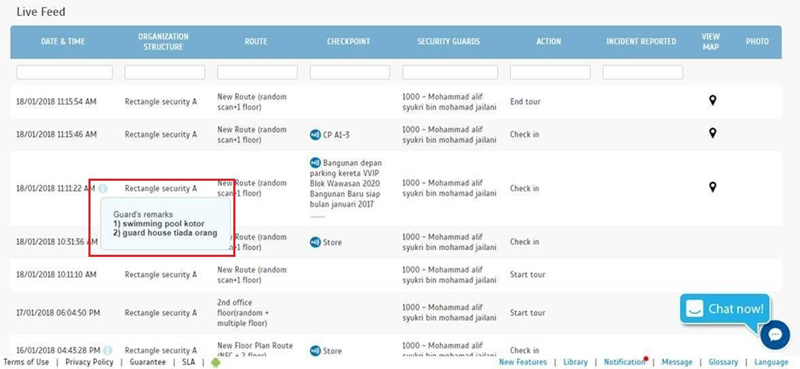Click the Incident Reported filter field
800x369 pixels.
point(642,72)
